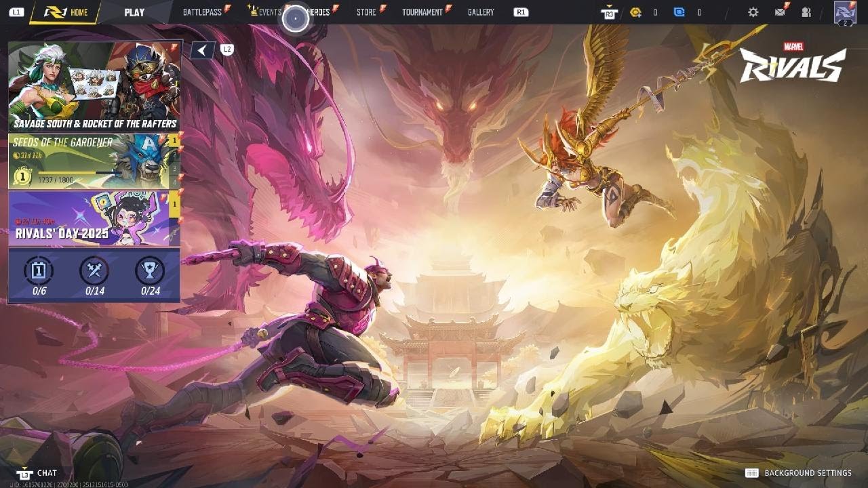868x488 pixels.
Task: Click the R3 controller prompt icon
Action: [x=609, y=13]
